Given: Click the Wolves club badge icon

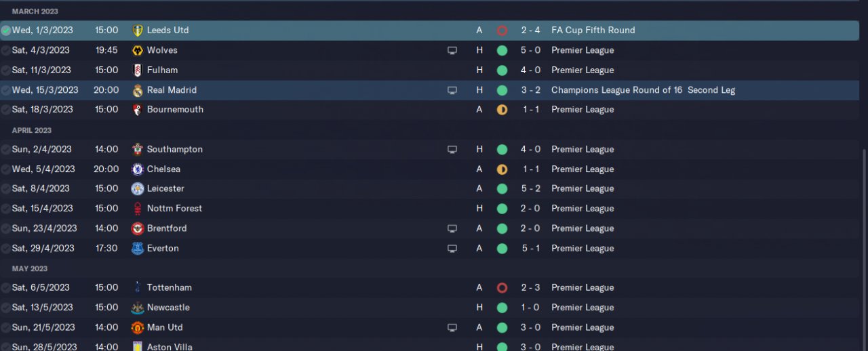Looking at the screenshot, I should (x=138, y=50).
